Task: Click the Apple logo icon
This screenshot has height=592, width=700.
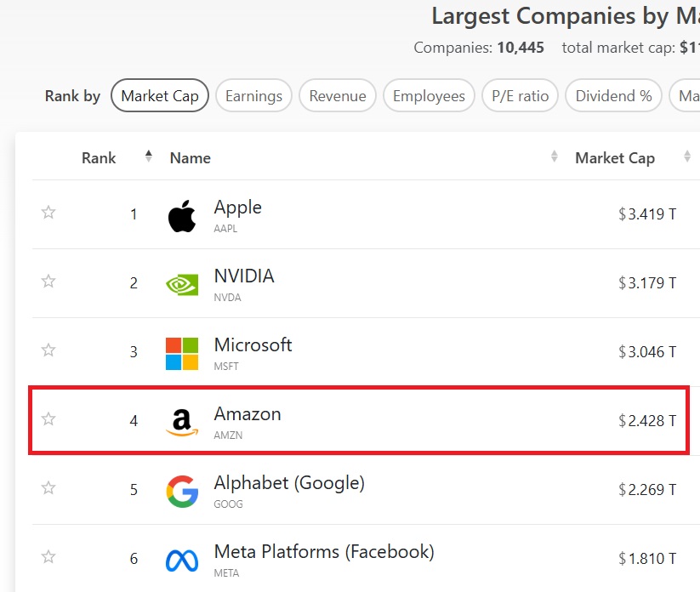Action: pos(181,215)
